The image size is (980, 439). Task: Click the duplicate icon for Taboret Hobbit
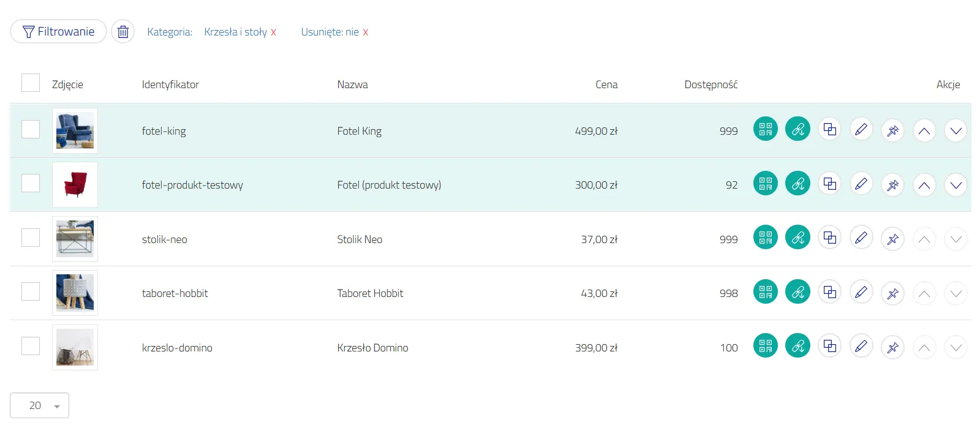click(x=829, y=292)
